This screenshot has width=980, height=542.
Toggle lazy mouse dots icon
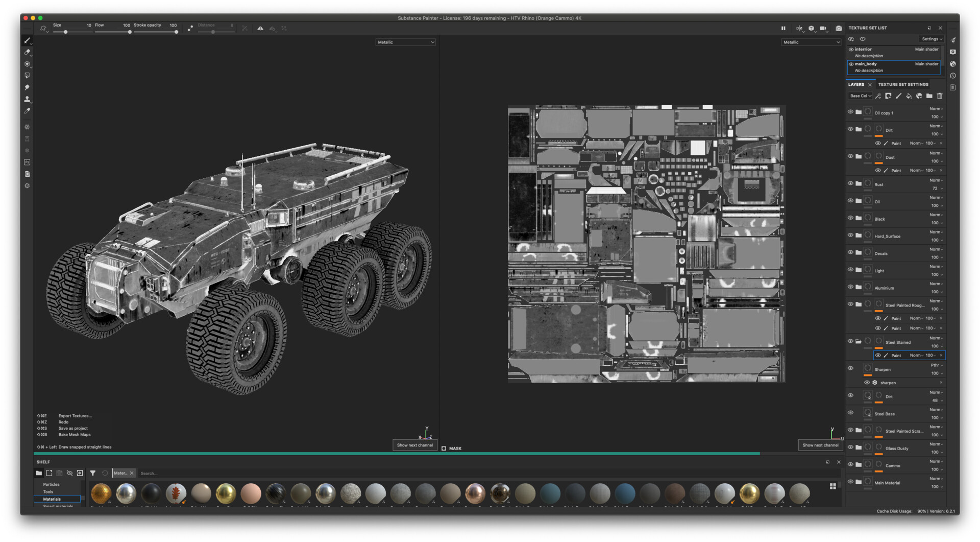[190, 29]
